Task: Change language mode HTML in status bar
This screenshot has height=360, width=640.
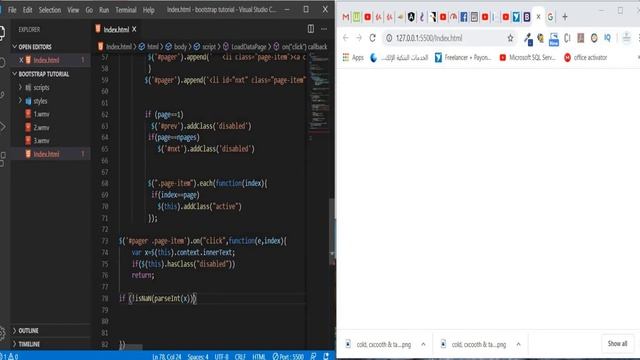Action: click(259, 356)
